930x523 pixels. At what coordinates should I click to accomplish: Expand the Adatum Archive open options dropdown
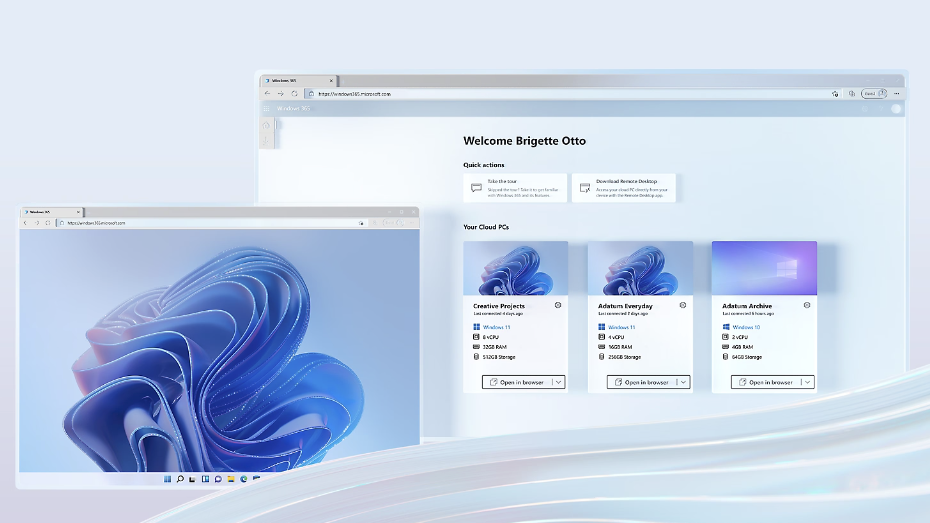click(807, 382)
